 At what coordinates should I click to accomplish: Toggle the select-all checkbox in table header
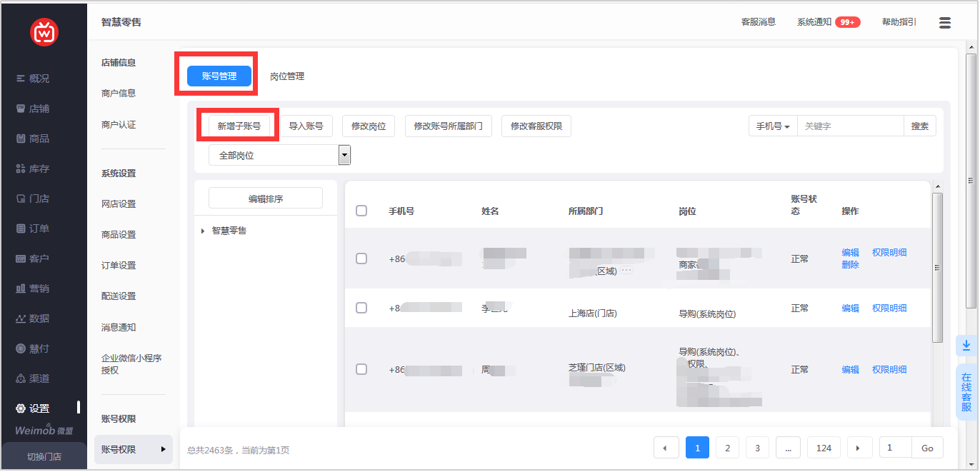coord(361,211)
